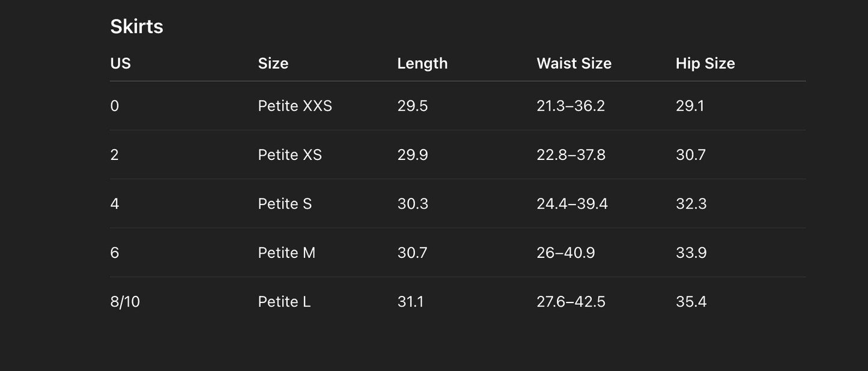The image size is (868, 371).
Task: Click the 22.8–37.8 waist size value
Action: click(571, 155)
